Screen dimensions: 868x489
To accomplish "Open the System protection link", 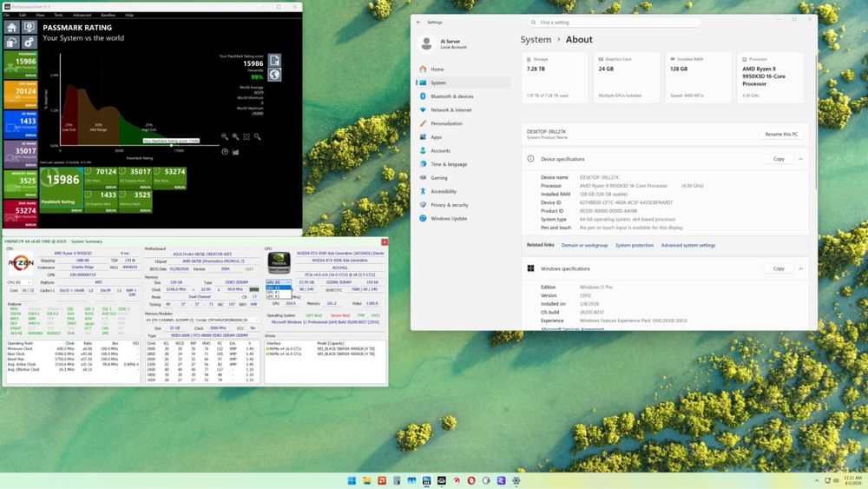I will [x=635, y=245].
